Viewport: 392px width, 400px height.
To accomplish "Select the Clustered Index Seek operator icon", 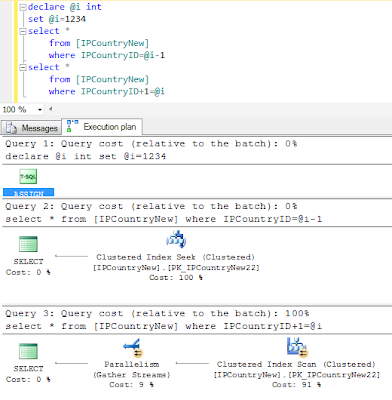I will tap(176, 239).
